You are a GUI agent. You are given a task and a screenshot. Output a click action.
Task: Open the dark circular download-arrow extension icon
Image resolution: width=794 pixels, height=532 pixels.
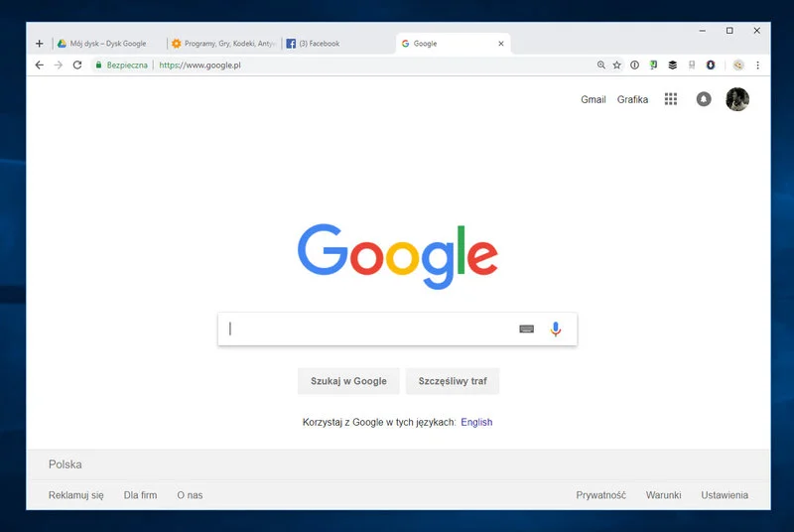(x=711, y=65)
